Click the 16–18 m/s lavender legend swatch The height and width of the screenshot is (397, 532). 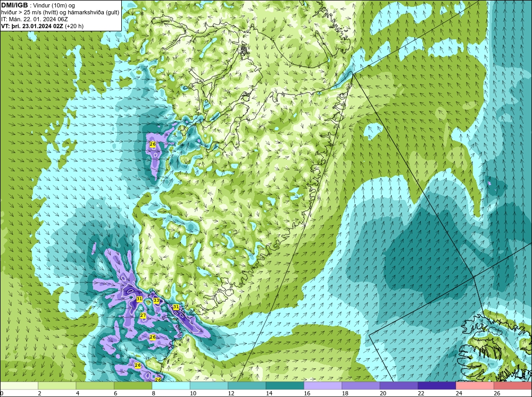coord(323,386)
